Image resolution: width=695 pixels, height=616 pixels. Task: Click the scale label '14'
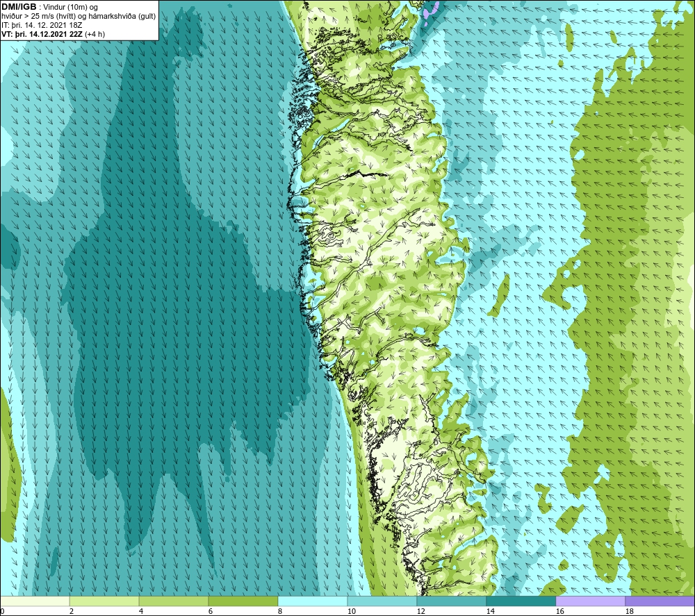(490, 612)
